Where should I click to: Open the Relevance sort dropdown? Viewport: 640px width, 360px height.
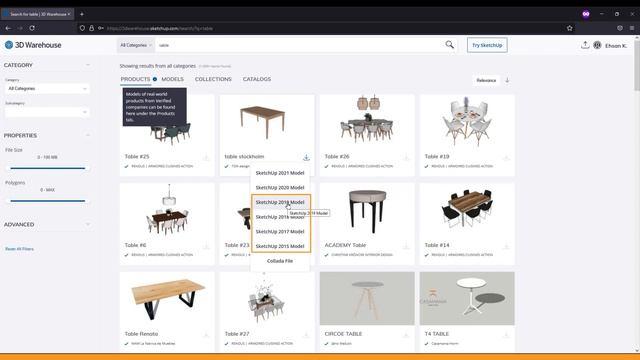coord(486,80)
